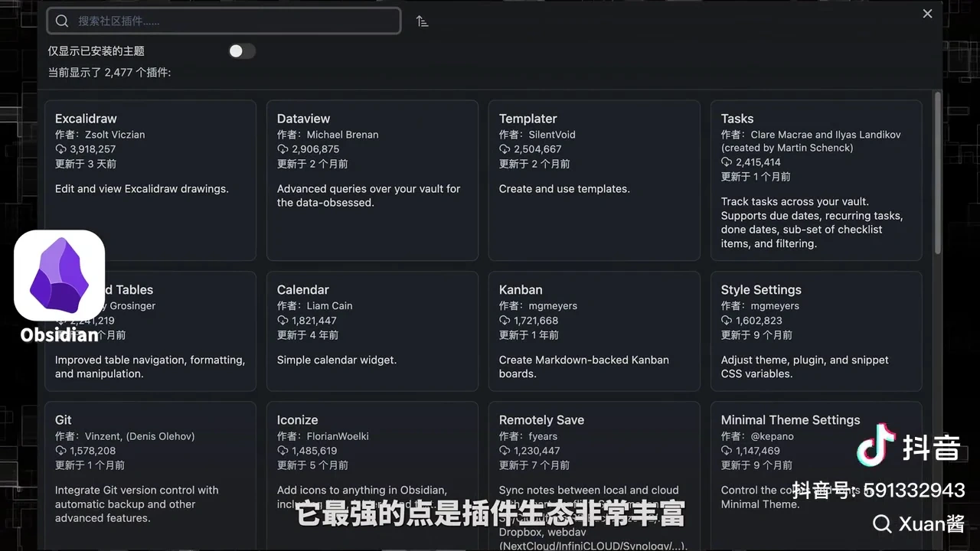Click the download icon under Dataview
Image resolution: width=980 pixels, height=551 pixels.
(283, 149)
